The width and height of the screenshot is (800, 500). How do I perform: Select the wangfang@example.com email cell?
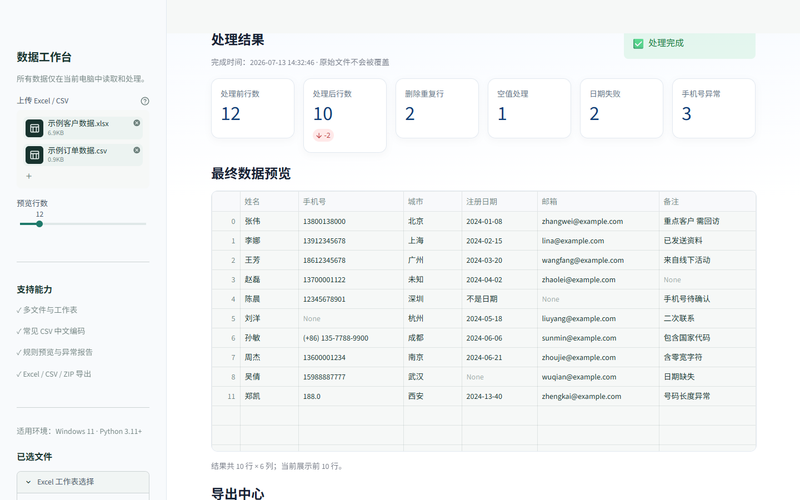coord(598,260)
